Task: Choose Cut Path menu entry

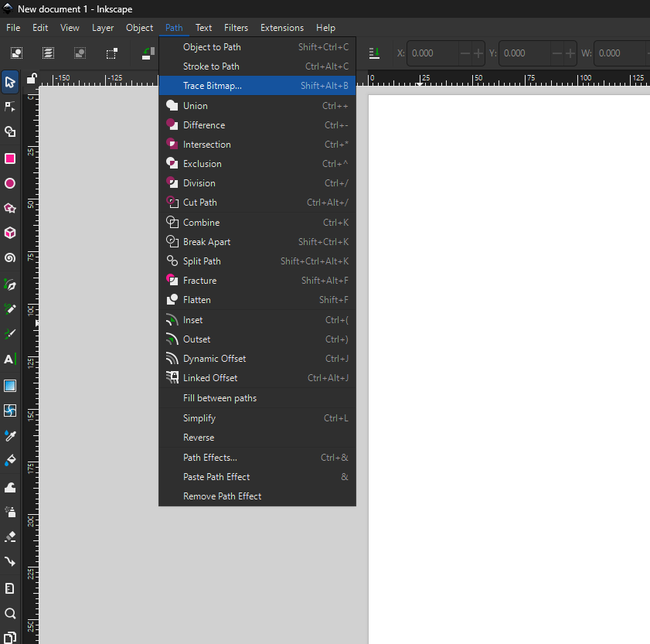Action: [x=257, y=203]
